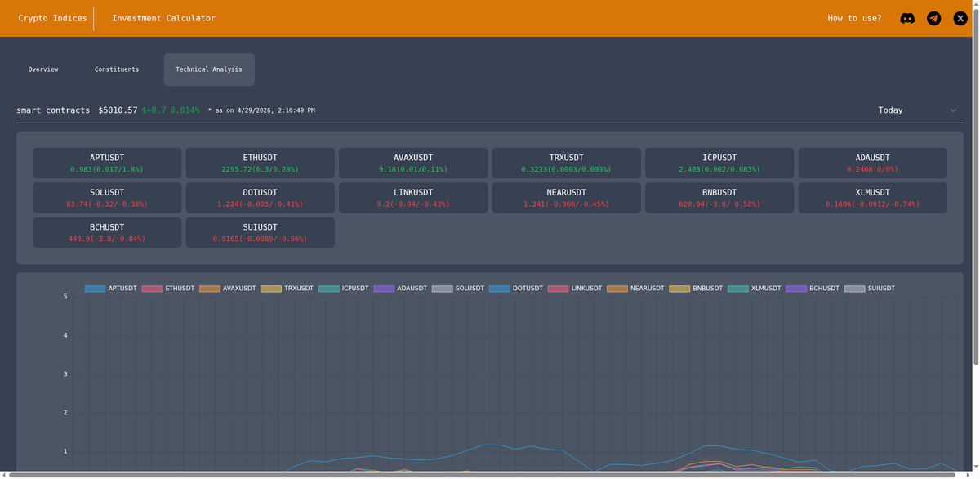The image size is (980, 479).
Task: Select the BCHUSDT price card
Action: tap(106, 231)
